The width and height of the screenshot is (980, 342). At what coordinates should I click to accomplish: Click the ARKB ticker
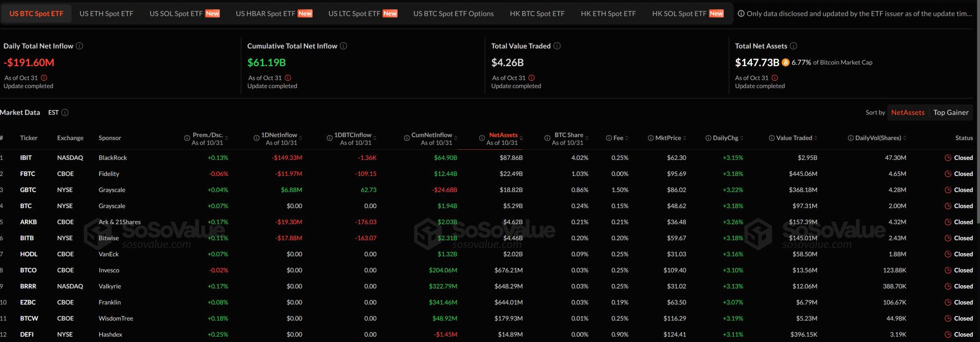click(x=28, y=222)
